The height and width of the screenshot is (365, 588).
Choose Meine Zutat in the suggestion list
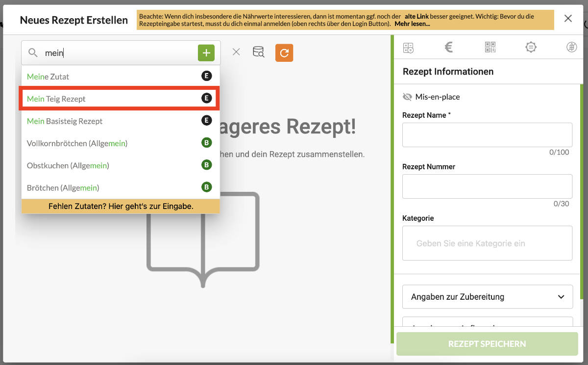coord(119,77)
